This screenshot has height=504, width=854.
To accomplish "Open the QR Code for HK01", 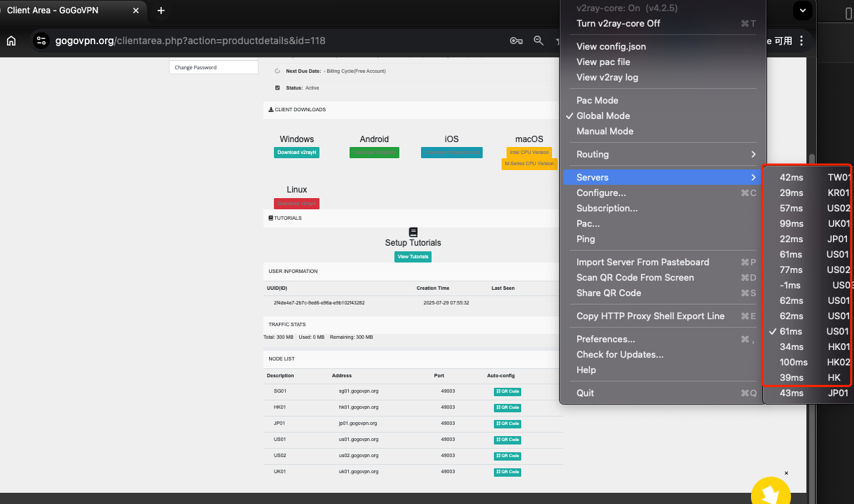I will pyautogui.click(x=507, y=407).
